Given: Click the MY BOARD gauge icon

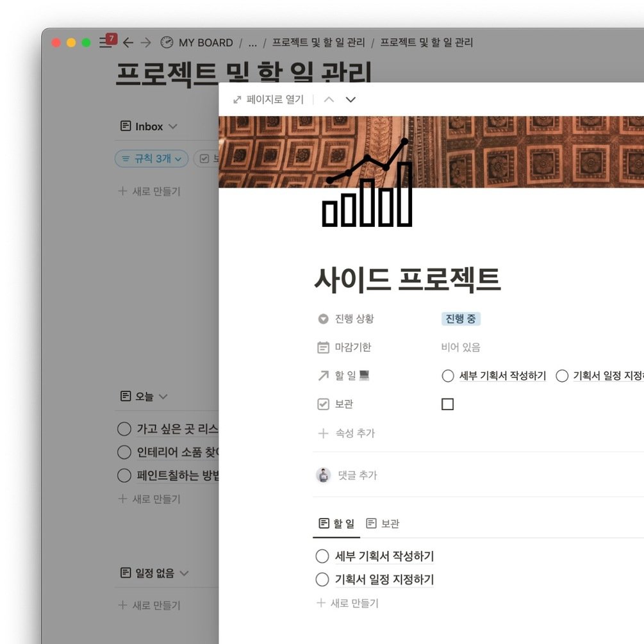Looking at the screenshot, I should click(167, 42).
